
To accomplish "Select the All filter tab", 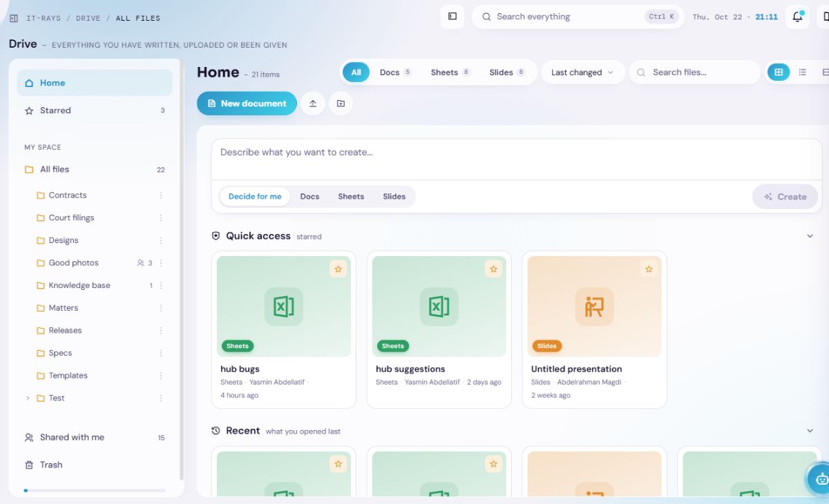I will click(x=356, y=72).
